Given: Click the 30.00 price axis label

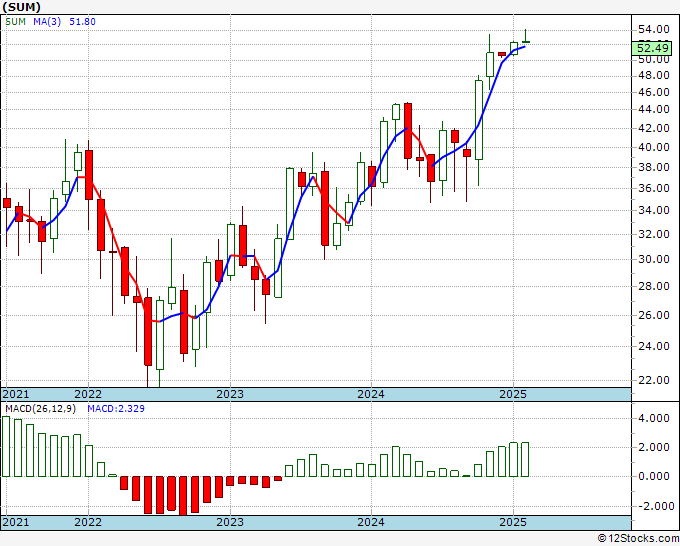Looking at the screenshot, I should pyautogui.click(x=654, y=259).
